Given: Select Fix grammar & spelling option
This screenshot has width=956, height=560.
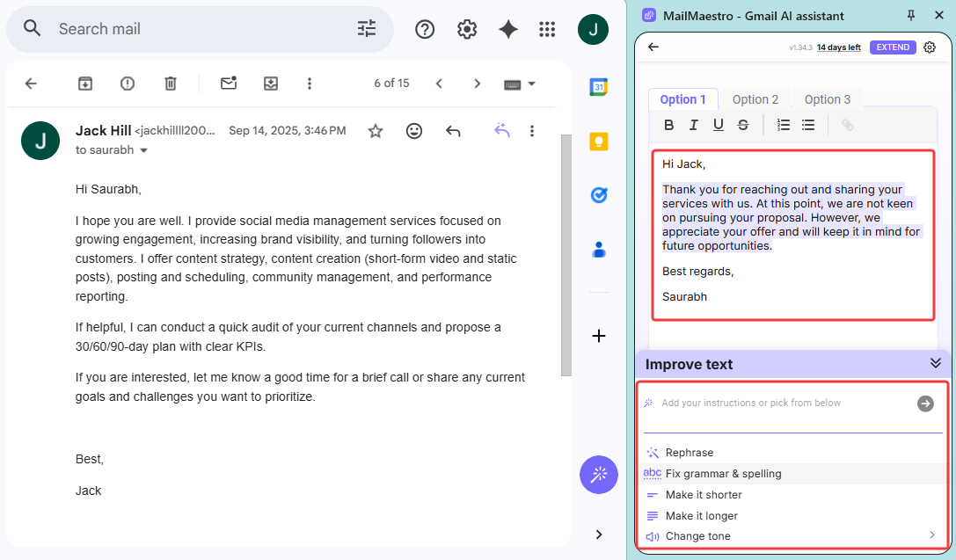Looking at the screenshot, I should pos(723,474).
